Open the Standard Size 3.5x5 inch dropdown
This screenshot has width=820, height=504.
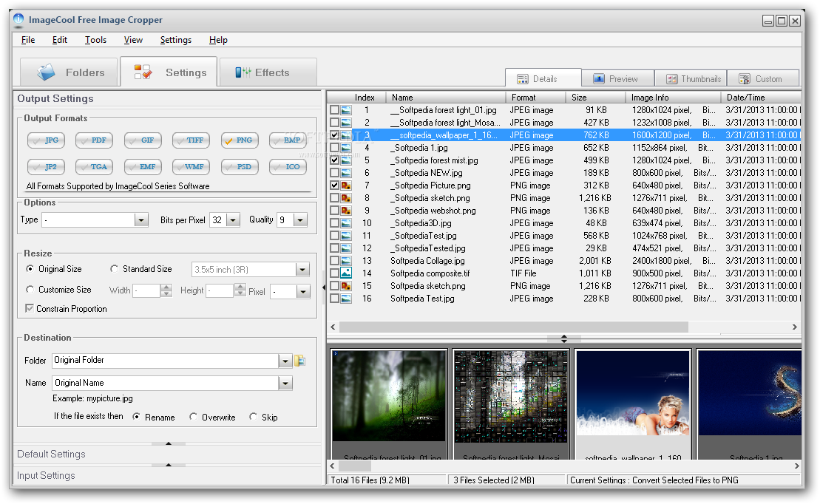coord(302,270)
